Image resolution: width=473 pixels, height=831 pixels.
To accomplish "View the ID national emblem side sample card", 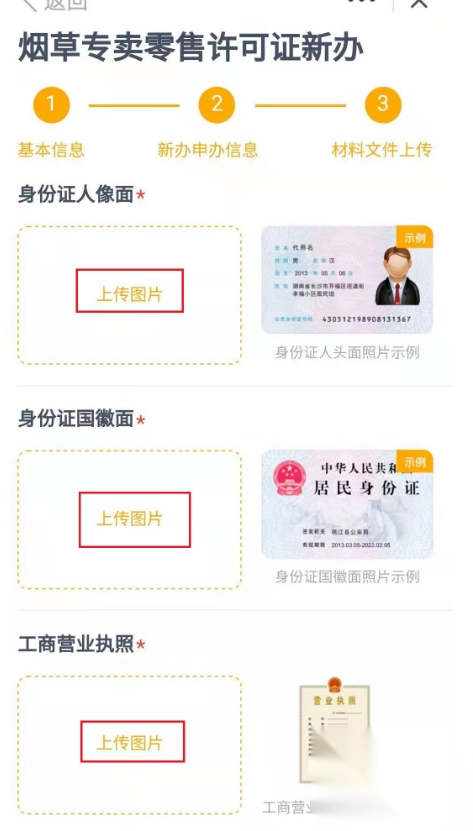I will click(x=347, y=504).
